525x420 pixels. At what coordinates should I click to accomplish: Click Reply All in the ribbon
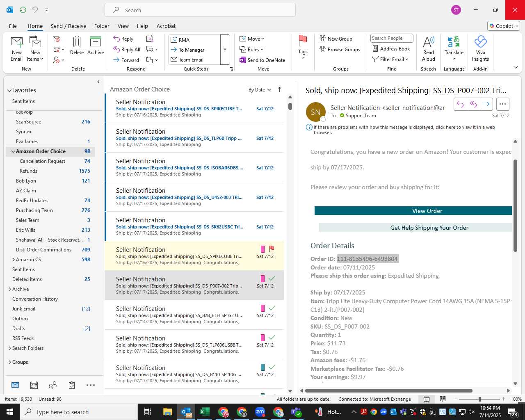point(127,50)
